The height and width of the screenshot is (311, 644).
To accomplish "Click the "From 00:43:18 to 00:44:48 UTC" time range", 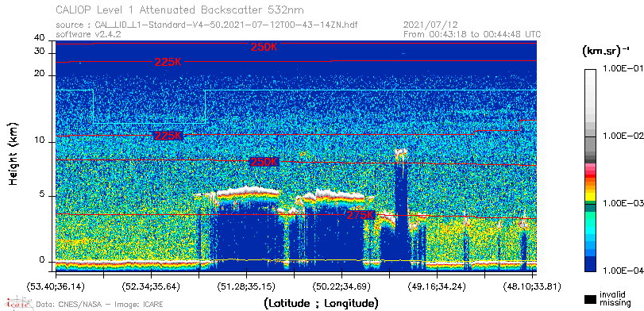I will 472,34.
